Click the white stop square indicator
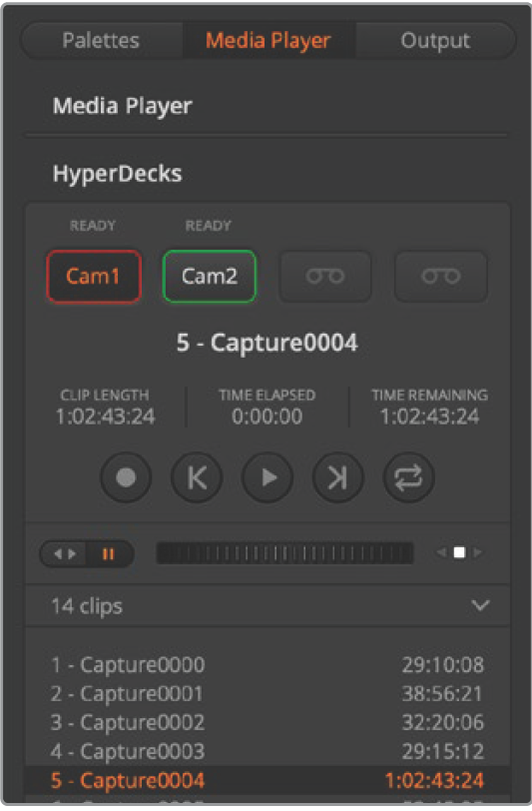Viewport: 532px width, 811px height. (459, 552)
